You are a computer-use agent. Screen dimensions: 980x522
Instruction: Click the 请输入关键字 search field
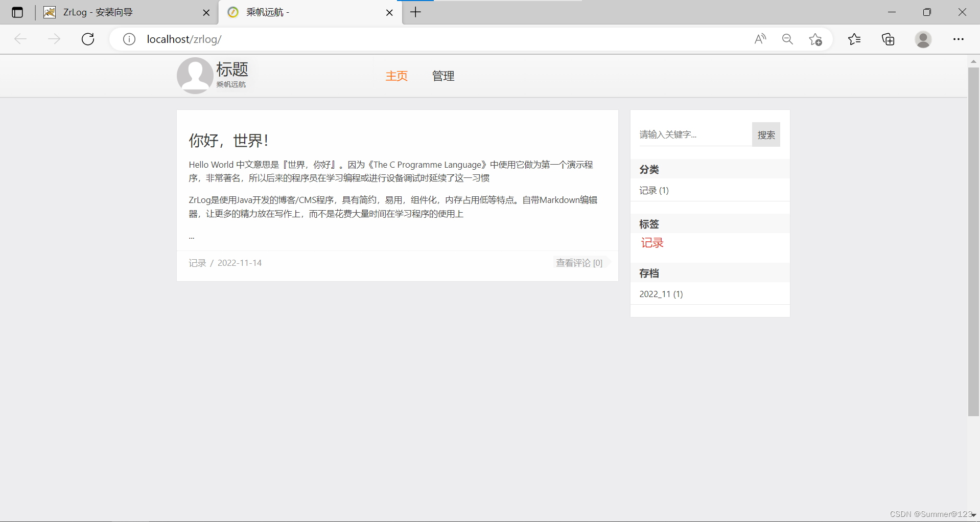pyautogui.click(x=695, y=134)
